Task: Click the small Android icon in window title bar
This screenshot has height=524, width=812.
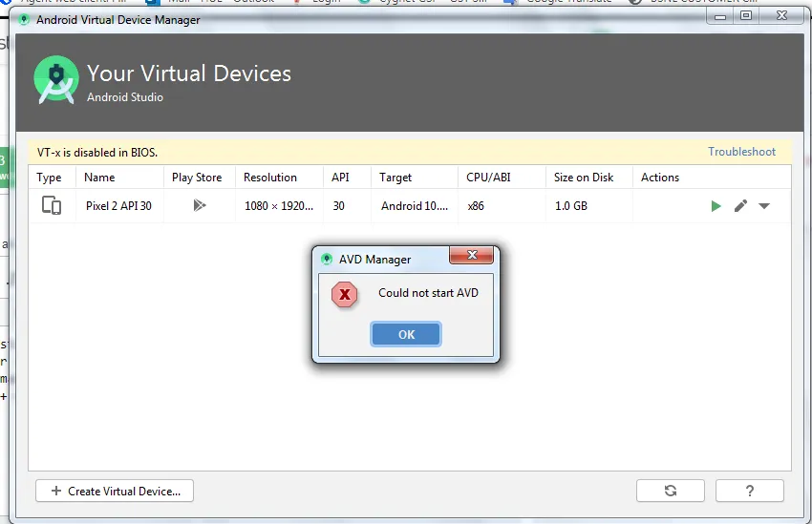Action: point(24,20)
